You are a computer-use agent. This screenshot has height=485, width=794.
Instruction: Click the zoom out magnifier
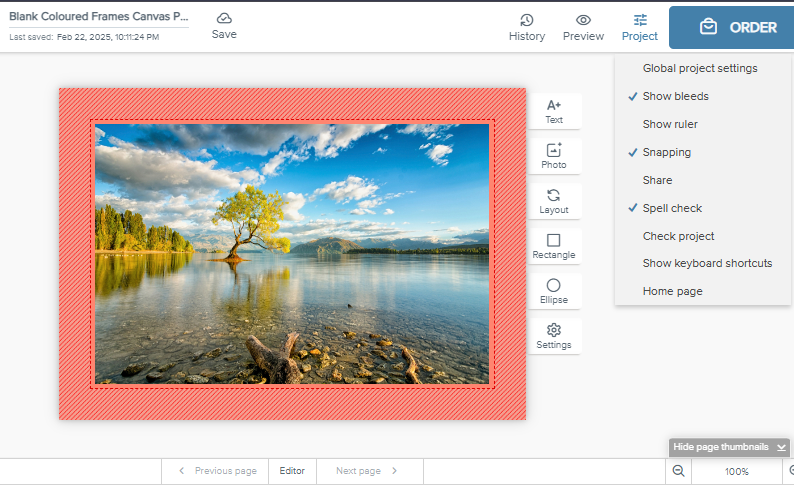(679, 471)
